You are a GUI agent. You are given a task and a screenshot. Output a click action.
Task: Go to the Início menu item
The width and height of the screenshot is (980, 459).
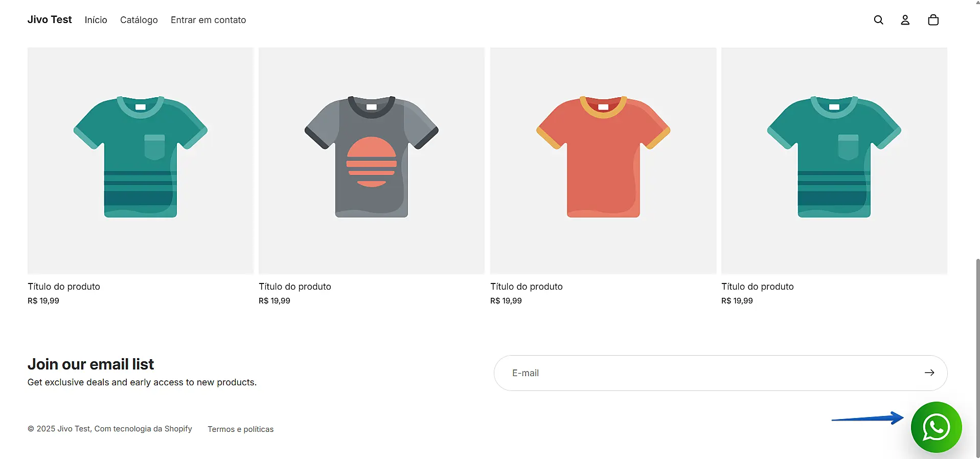[96, 20]
